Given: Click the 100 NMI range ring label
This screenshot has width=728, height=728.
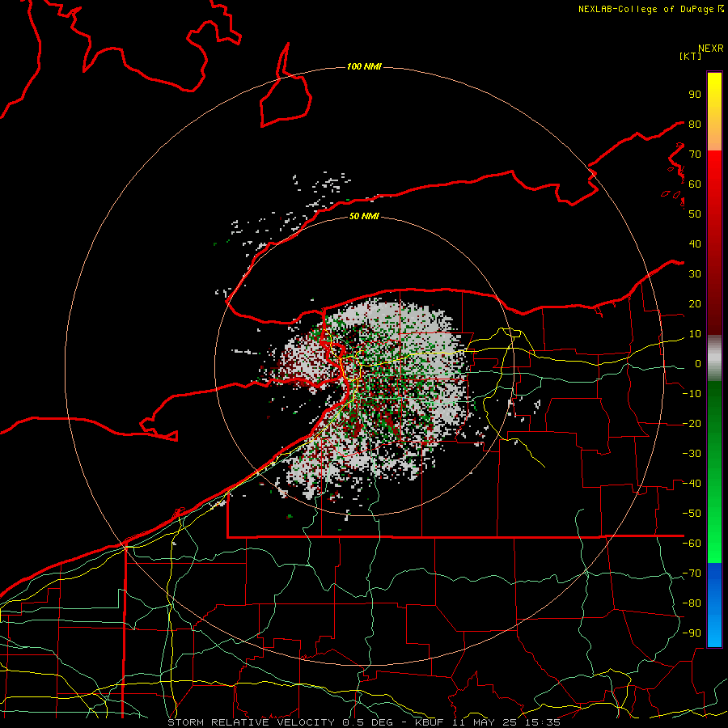Looking at the screenshot, I should click(x=364, y=66).
